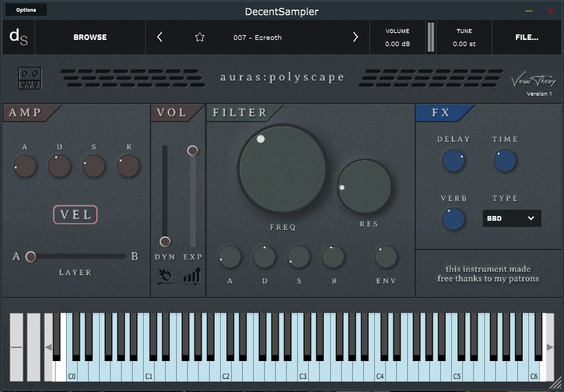Click the FX TIME knob
Viewport: 564px width, 392px height.
click(505, 161)
